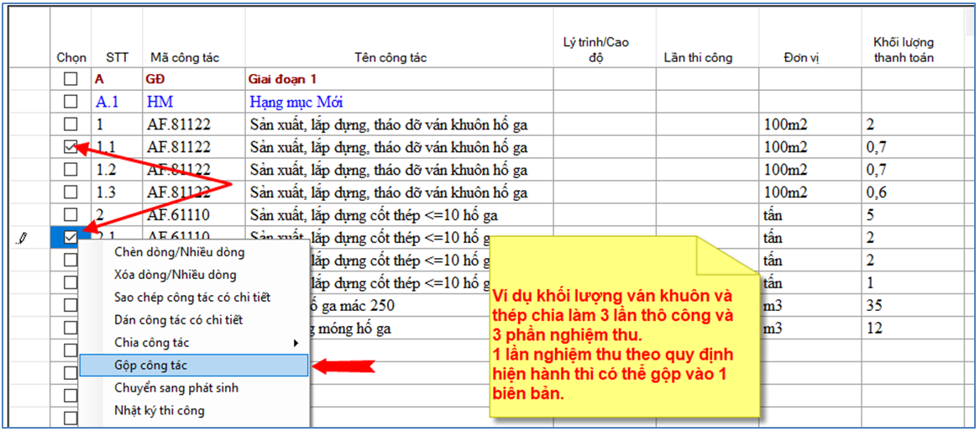Click 'Gộp công tác' menu entry
The image size is (980, 432).
point(194,365)
